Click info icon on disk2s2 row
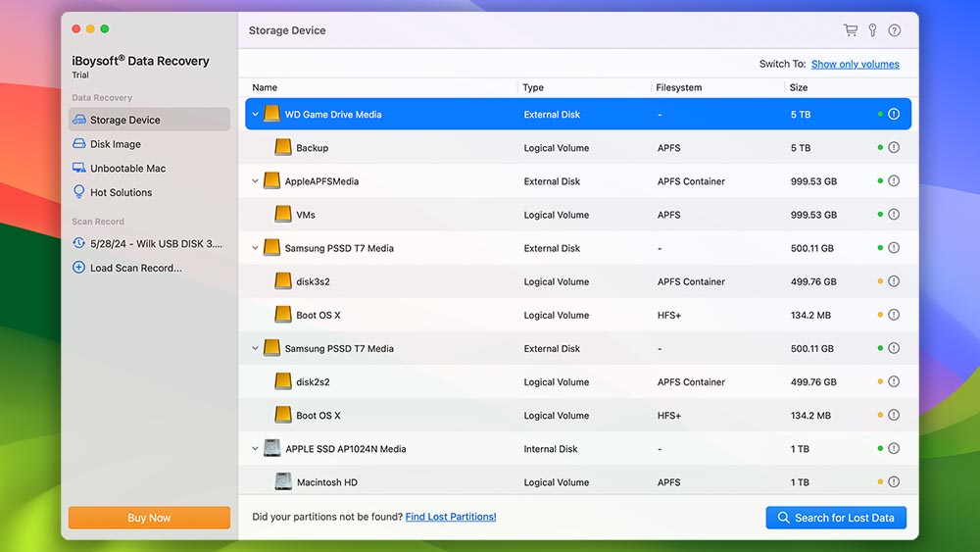The image size is (980, 552). pos(894,382)
